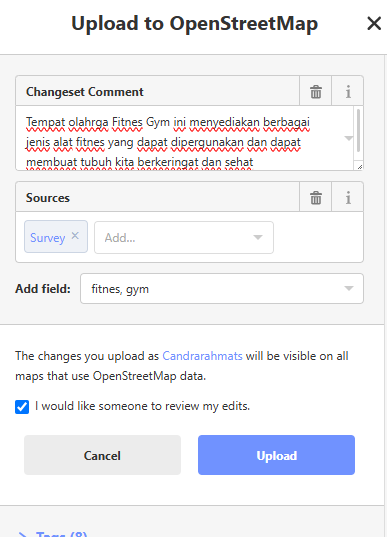Open the Candrarahmats user profile link
Image resolution: width=387 pixels, height=537 pixels.
tap(202, 356)
